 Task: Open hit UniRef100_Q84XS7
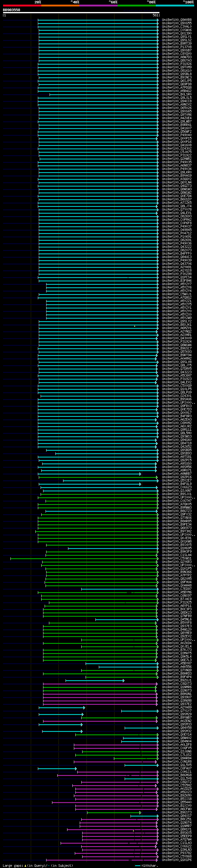pos(177,816)
